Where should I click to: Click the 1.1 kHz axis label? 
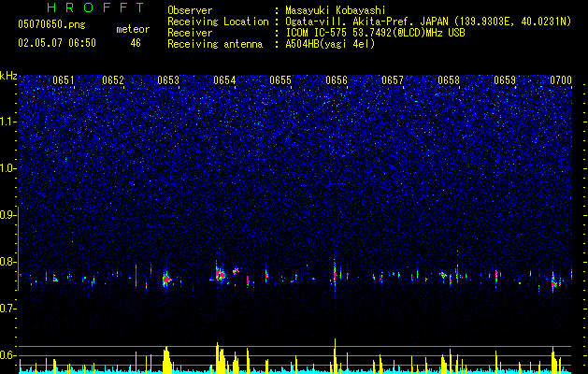click(8, 122)
